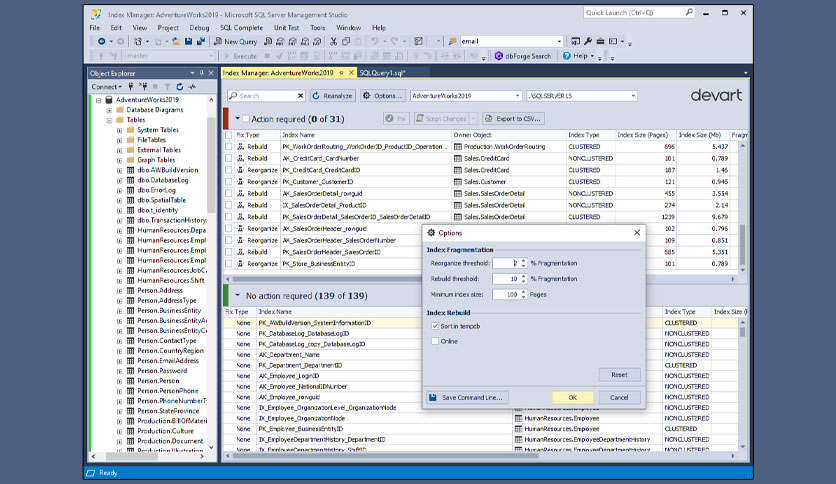
Task: Open the email find combo box dropdown
Action: click(x=559, y=41)
